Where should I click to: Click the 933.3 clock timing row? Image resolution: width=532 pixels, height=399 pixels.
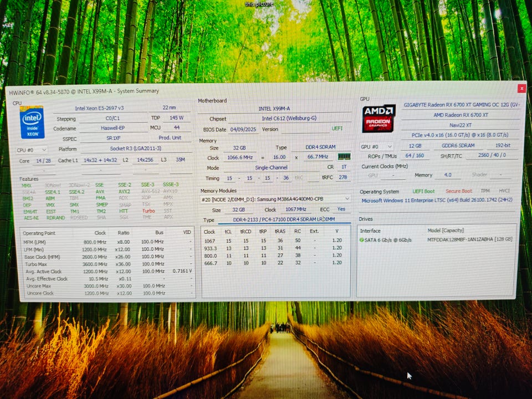275,248
